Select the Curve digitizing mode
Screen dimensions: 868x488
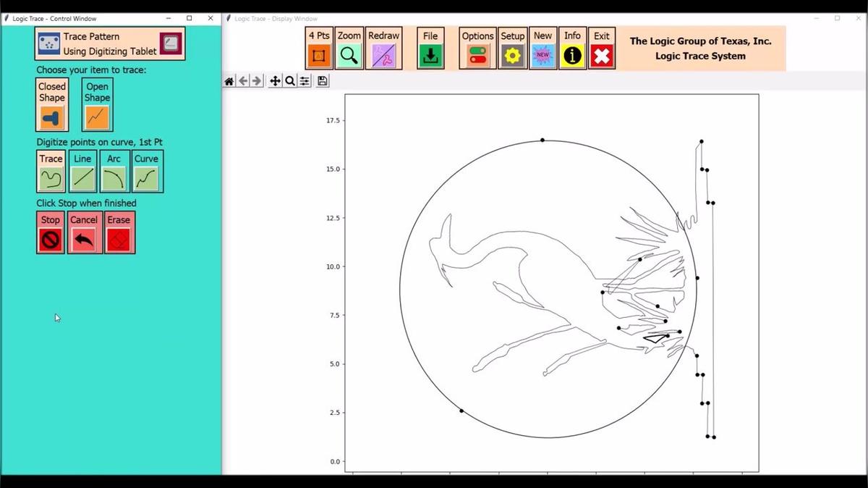147,172
